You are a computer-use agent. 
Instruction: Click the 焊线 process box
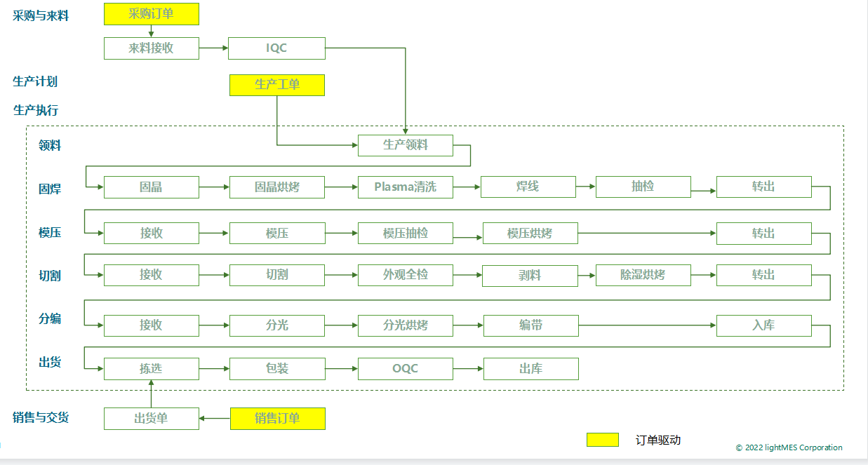point(528,187)
